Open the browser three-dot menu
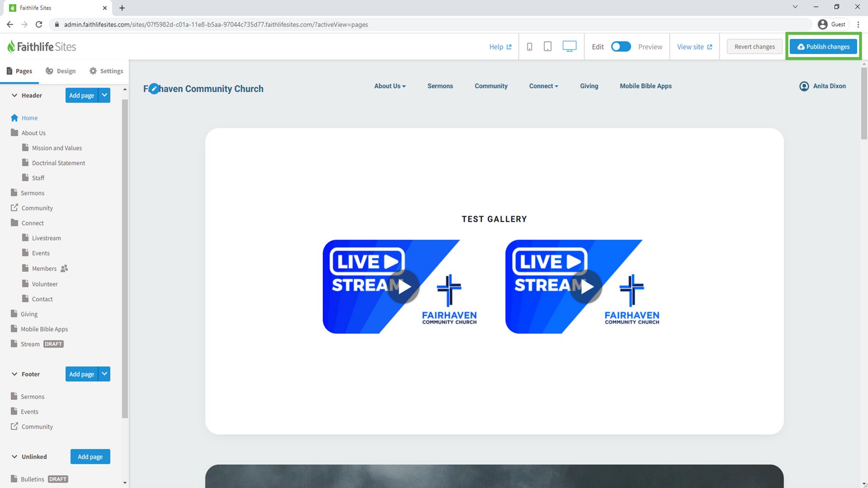This screenshot has width=868, height=488. tap(858, 24)
